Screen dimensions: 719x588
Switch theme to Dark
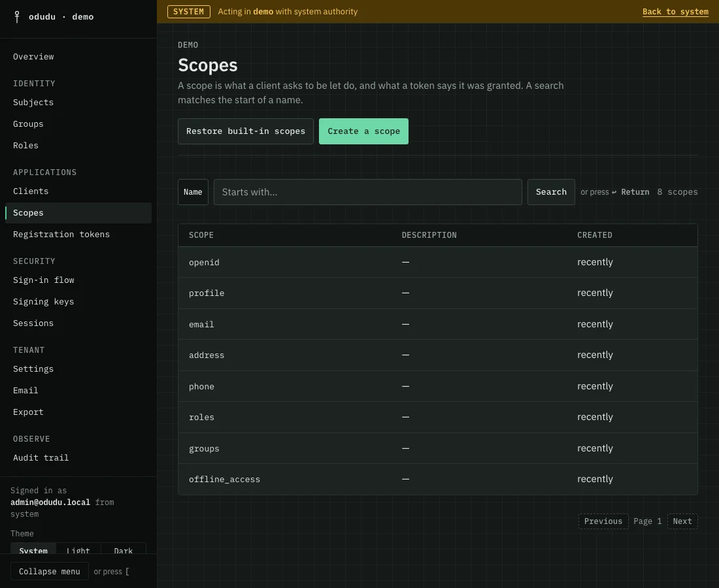124,549
